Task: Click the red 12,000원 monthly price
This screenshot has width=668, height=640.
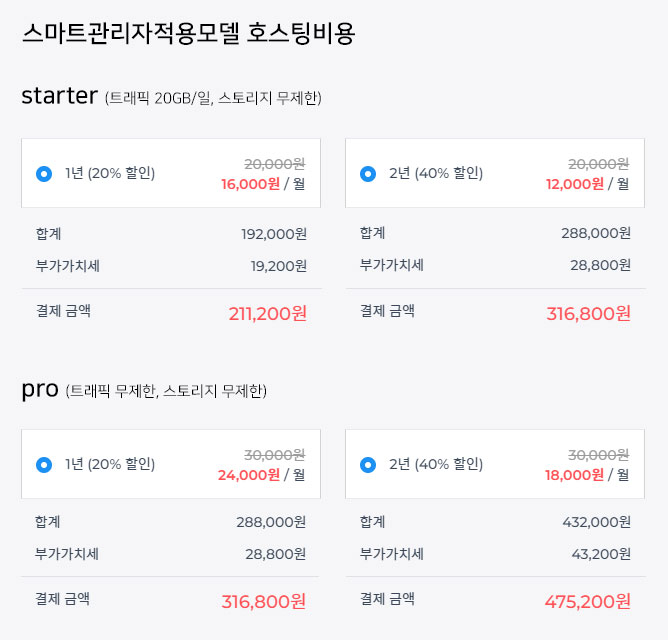Action: pos(574,184)
